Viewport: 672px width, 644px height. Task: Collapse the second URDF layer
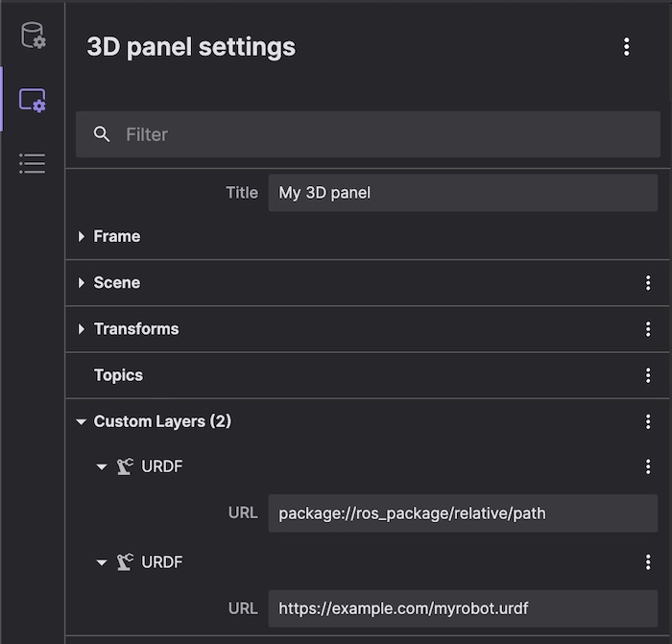click(102, 563)
